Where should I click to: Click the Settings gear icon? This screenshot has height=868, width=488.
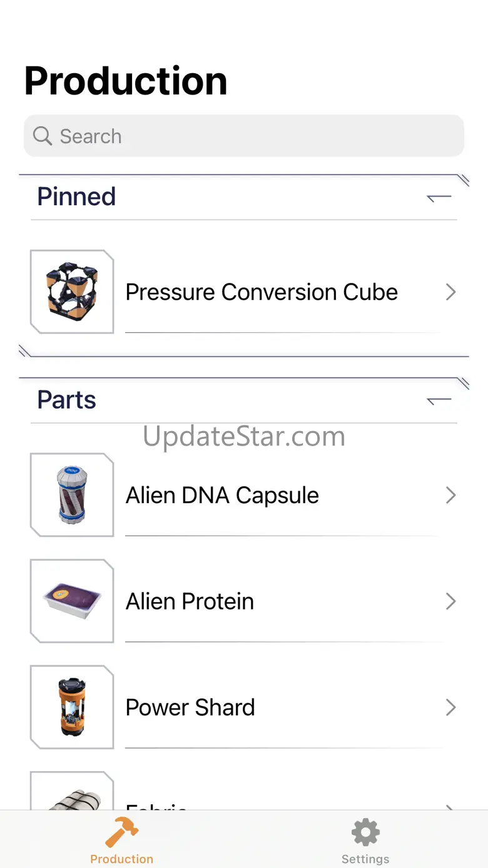point(365,833)
